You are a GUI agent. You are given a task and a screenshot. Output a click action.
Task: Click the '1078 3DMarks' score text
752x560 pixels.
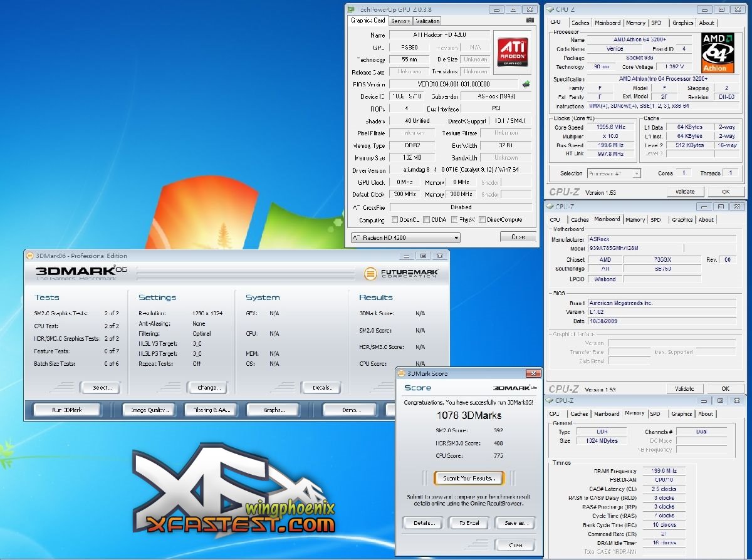tap(469, 415)
